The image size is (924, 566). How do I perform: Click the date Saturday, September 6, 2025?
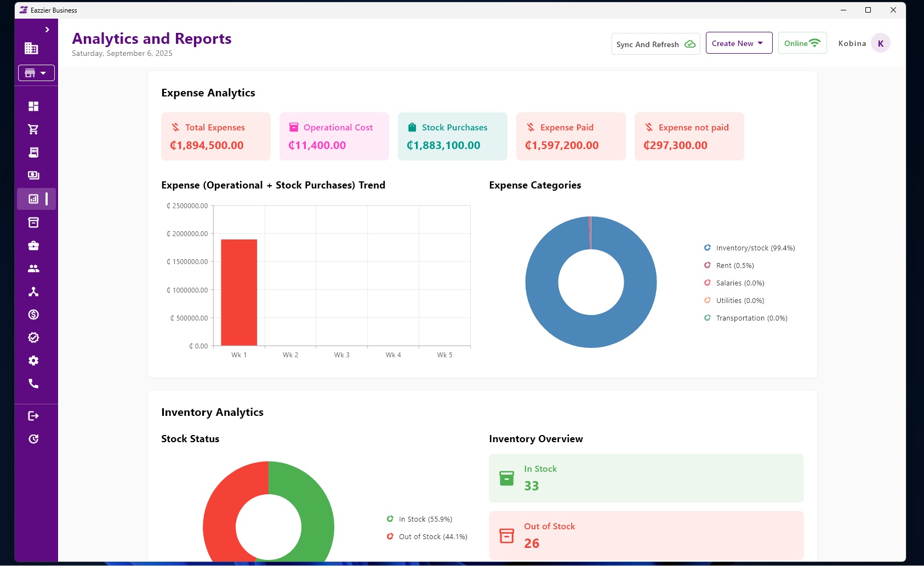click(122, 54)
